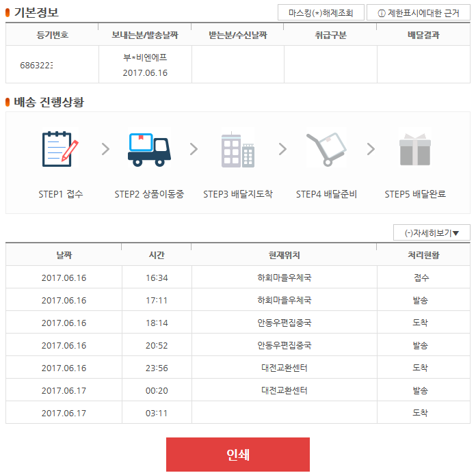This screenshot has height=473, width=476.
Task: Click arrow between STEP1 and STEP2
Action: pos(105,149)
